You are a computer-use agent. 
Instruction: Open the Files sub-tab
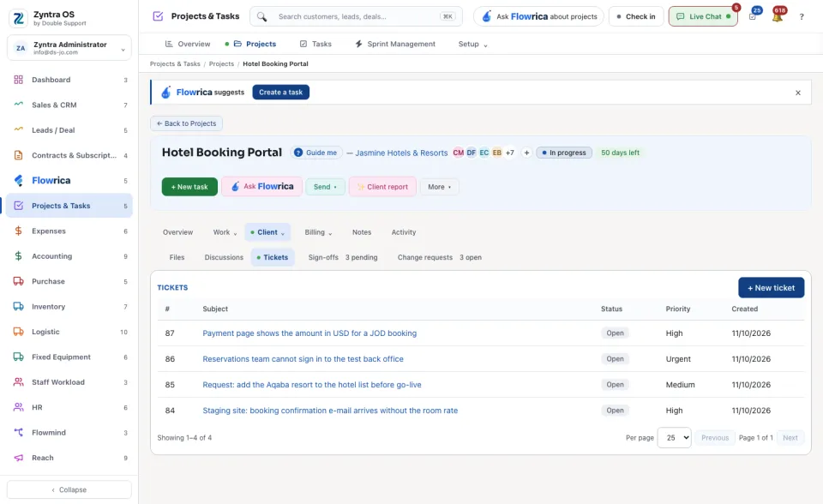click(177, 257)
